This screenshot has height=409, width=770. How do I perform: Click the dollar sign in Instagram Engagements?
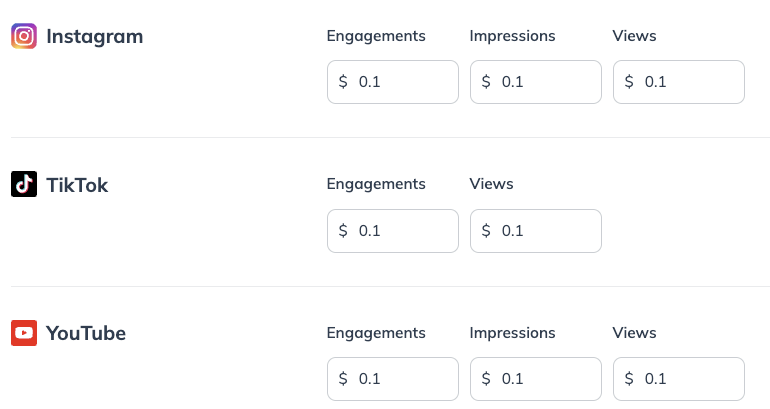pos(343,82)
